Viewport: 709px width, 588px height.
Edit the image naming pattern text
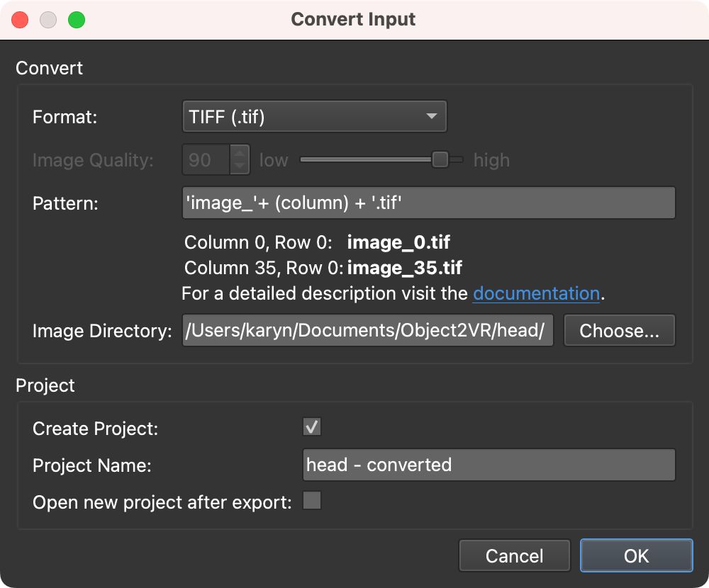pyautogui.click(x=428, y=203)
